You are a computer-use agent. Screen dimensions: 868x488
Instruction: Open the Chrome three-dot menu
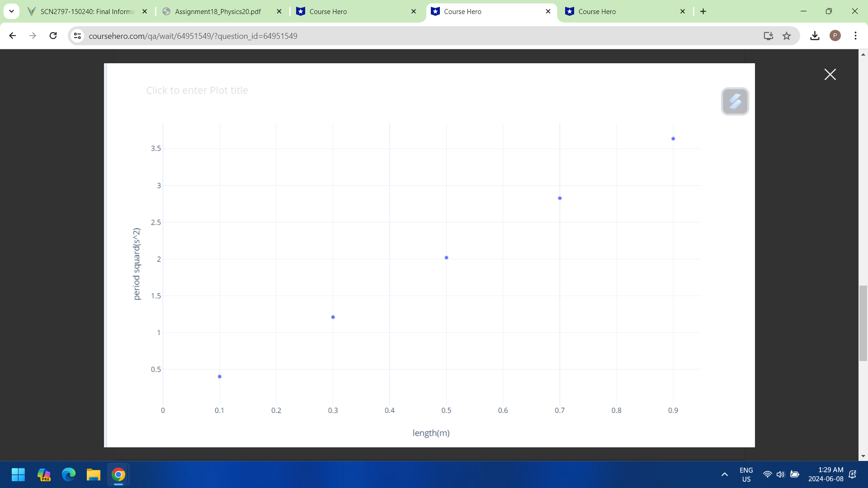855,36
